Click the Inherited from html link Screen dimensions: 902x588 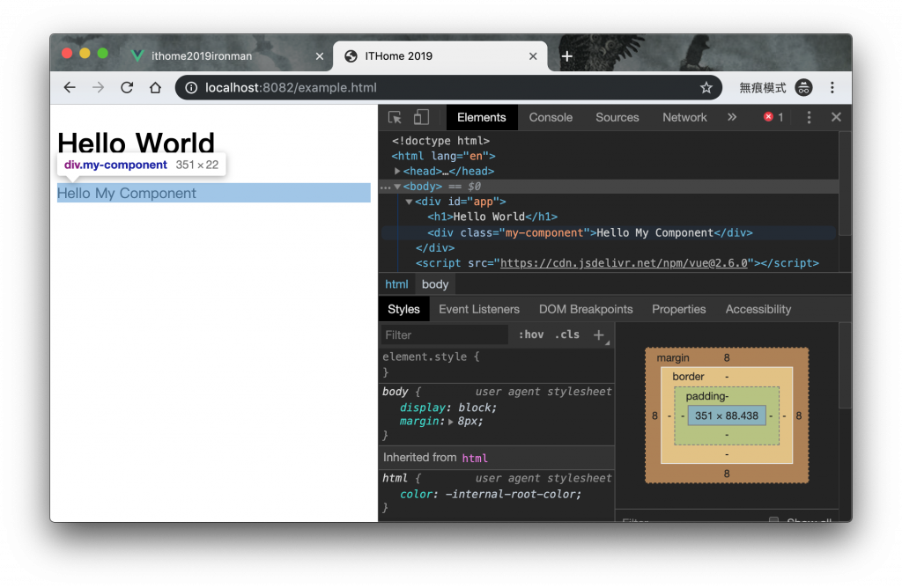[x=475, y=458]
